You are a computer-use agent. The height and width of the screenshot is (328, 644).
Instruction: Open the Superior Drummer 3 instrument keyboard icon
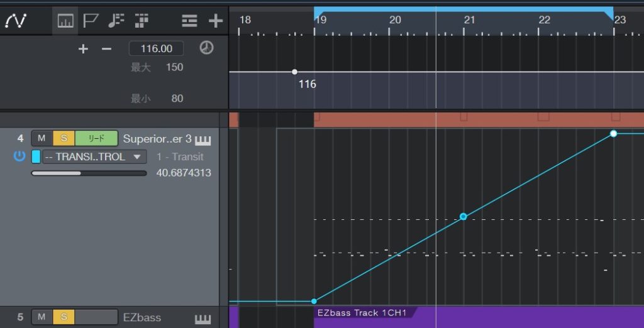click(203, 139)
